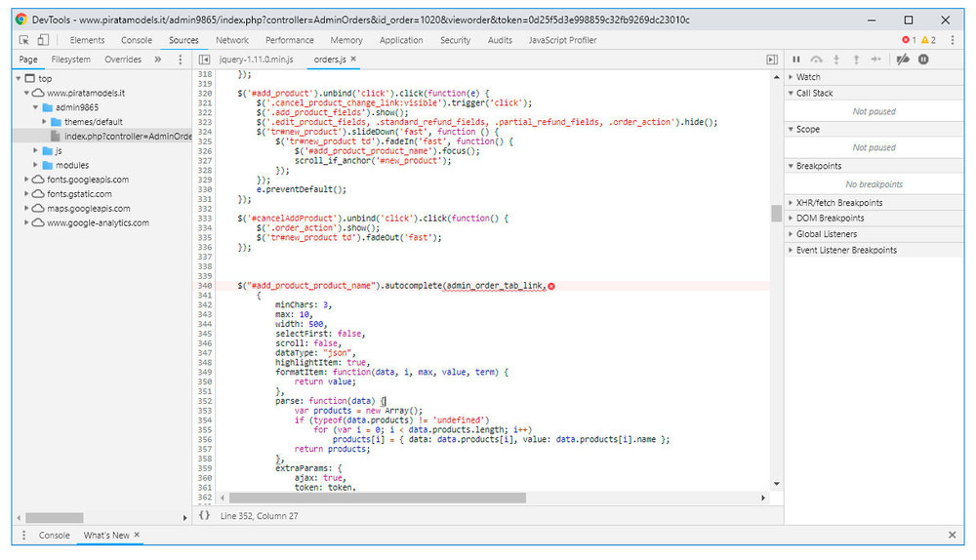Click the red error count indicator
976x560 pixels.
point(909,40)
